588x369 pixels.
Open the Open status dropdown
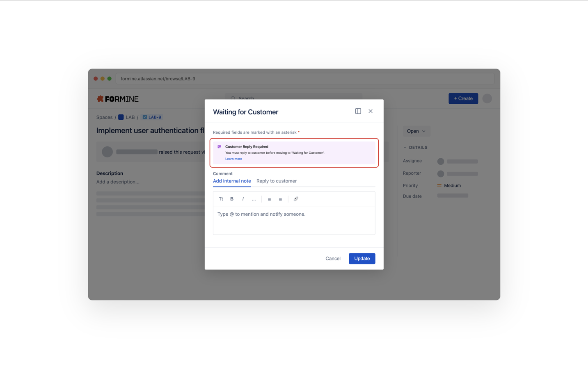pos(416,131)
